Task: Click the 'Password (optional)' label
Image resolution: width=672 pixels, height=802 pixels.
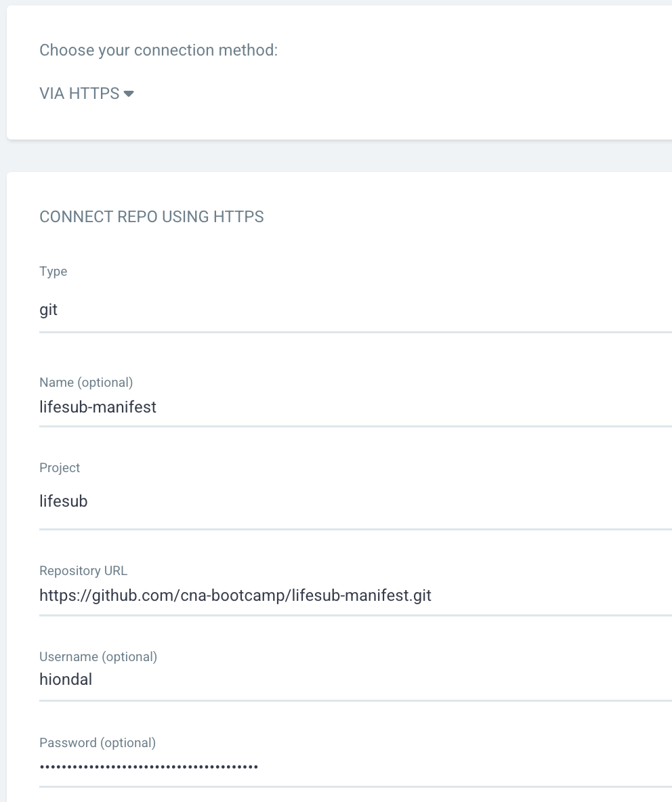Action: tap(98, 742)
